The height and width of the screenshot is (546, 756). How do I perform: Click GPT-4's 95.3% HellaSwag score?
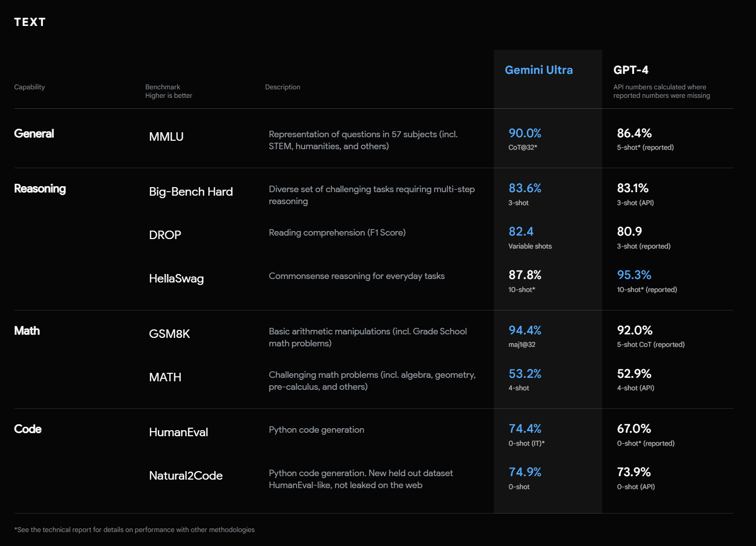coord(634,275)
